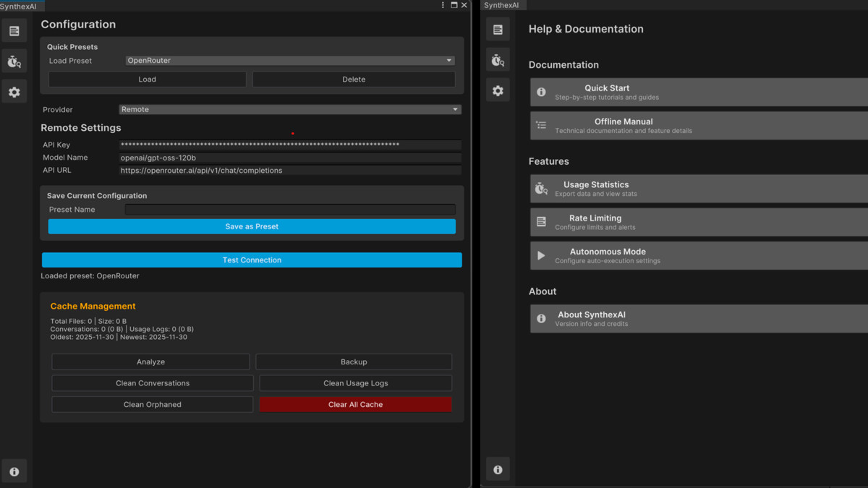Focus the masked API Key field
The width and height of the screenshot is (868, 488).
(x=290, y=145)
